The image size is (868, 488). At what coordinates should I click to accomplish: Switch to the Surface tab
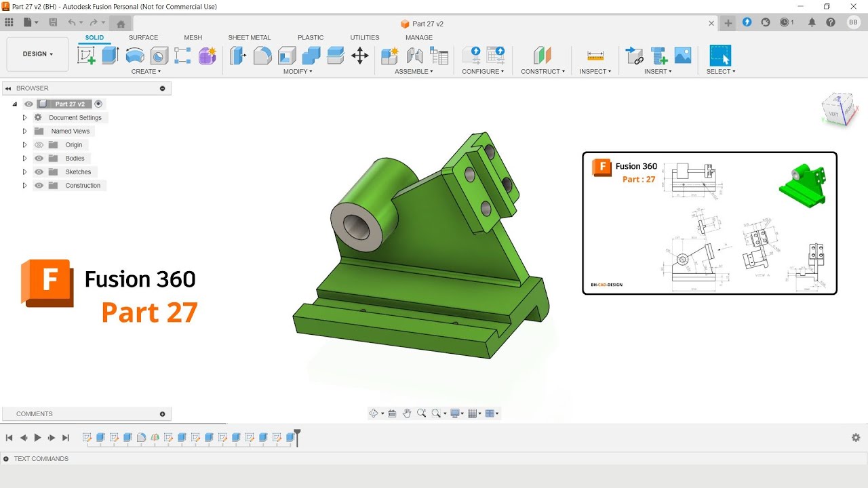pyautogui.click(x=143, y=38)
